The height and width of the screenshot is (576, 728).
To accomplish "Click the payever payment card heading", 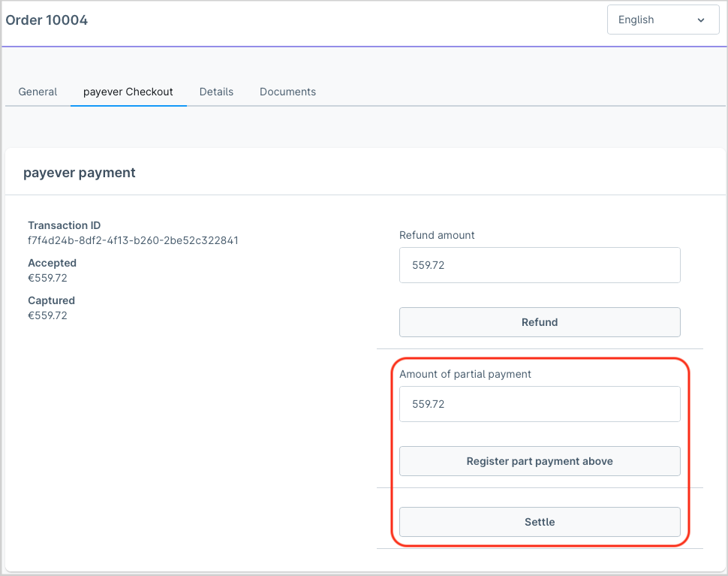I will (80, 173).
